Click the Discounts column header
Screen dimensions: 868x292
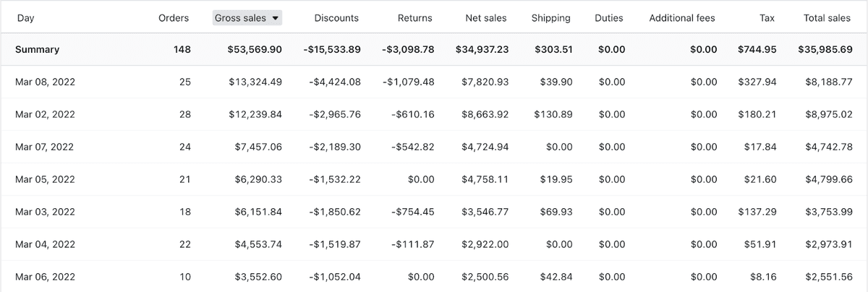(337, 18)
